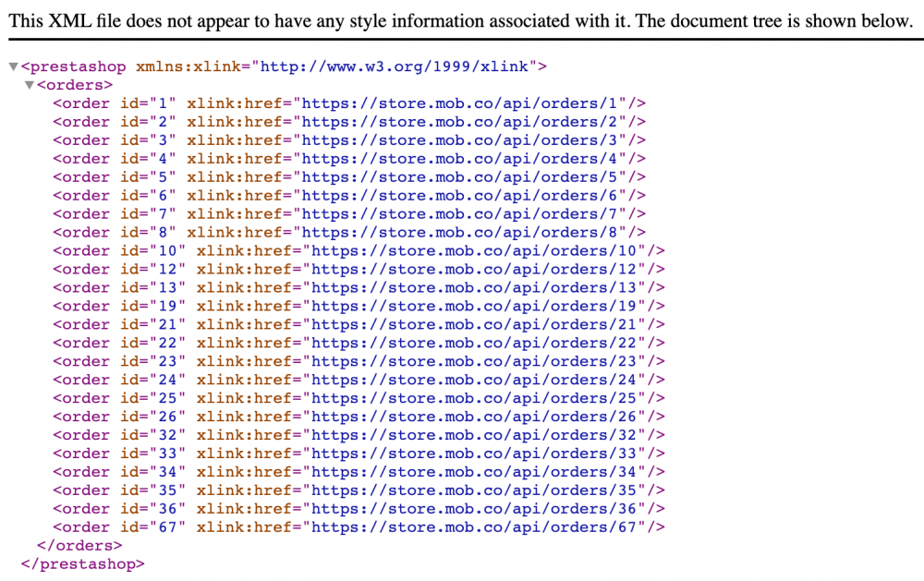
Task: Toggle the disclosure triangle beside <orders>
Action: 29,84
